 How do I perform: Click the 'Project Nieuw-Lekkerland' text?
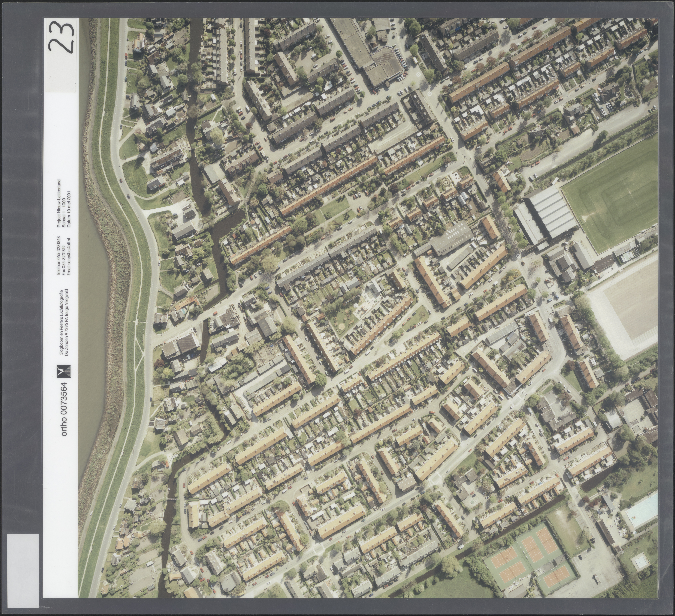[x=59, y=203]
